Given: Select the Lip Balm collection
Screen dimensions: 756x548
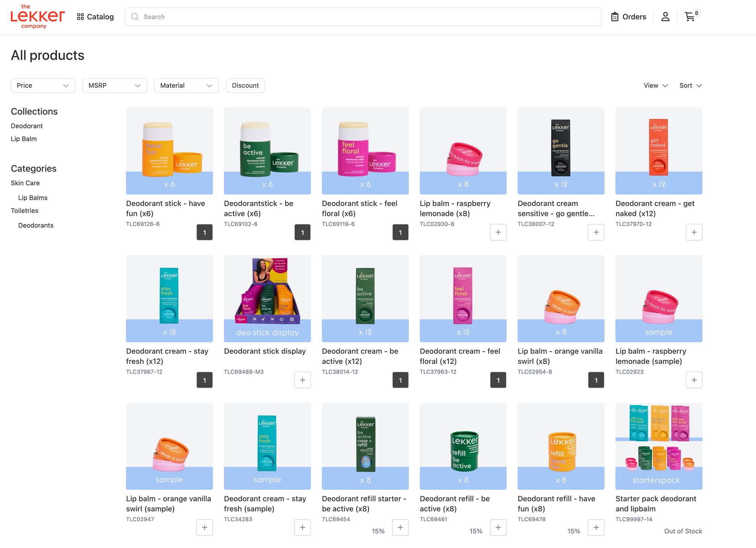Looking at the screenshot, I should 24,139.
